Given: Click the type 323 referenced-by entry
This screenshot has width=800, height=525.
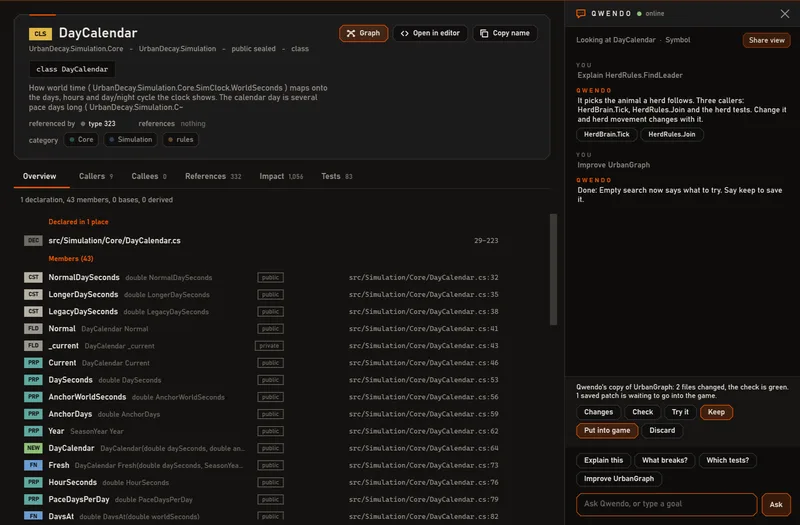Looking at the screenshot, I should (x=98, y=123).
